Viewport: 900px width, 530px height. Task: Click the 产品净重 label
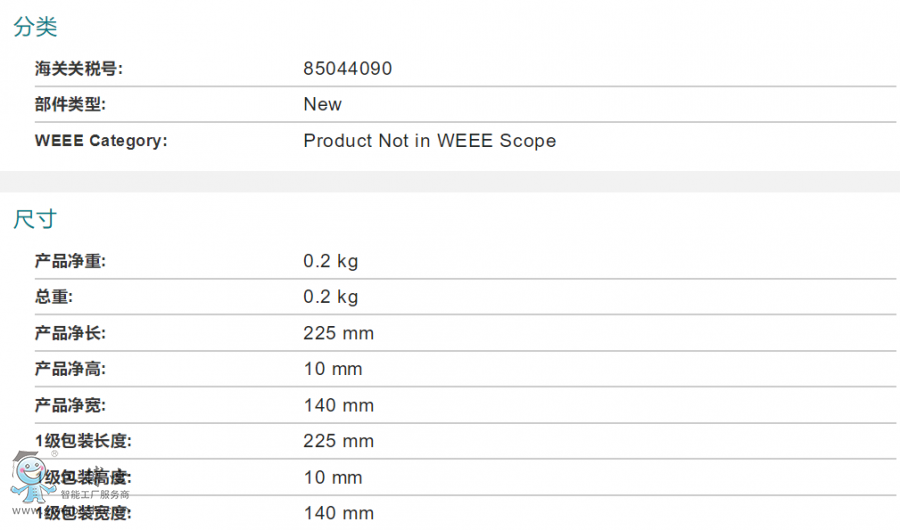pos(70,261)
